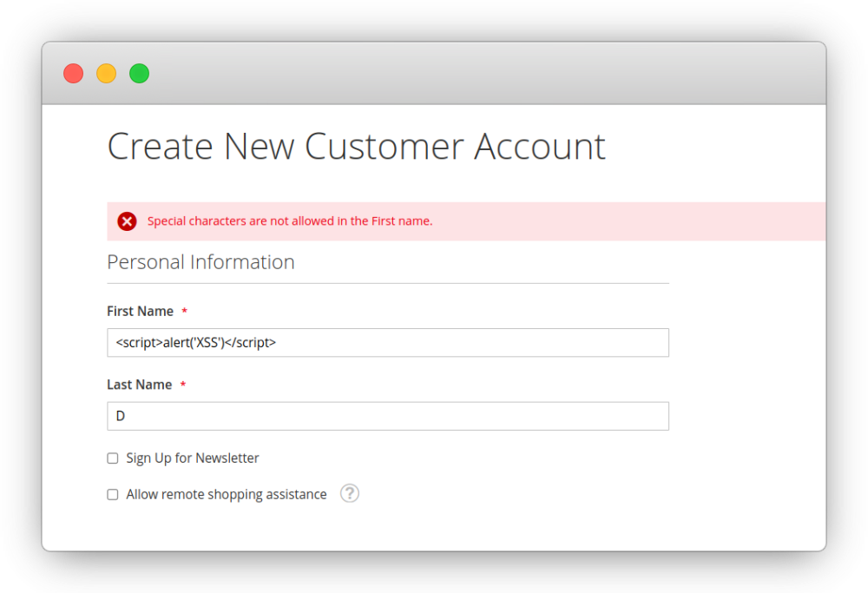Screen dimensions: 868x593
Task: Click the green maximize window button
Action: click(x=139, y=73)
